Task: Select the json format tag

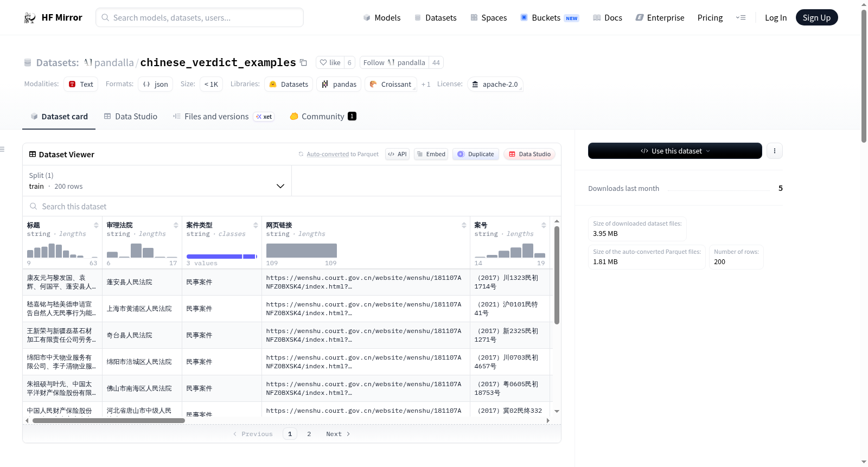Action: pos(156,84)
